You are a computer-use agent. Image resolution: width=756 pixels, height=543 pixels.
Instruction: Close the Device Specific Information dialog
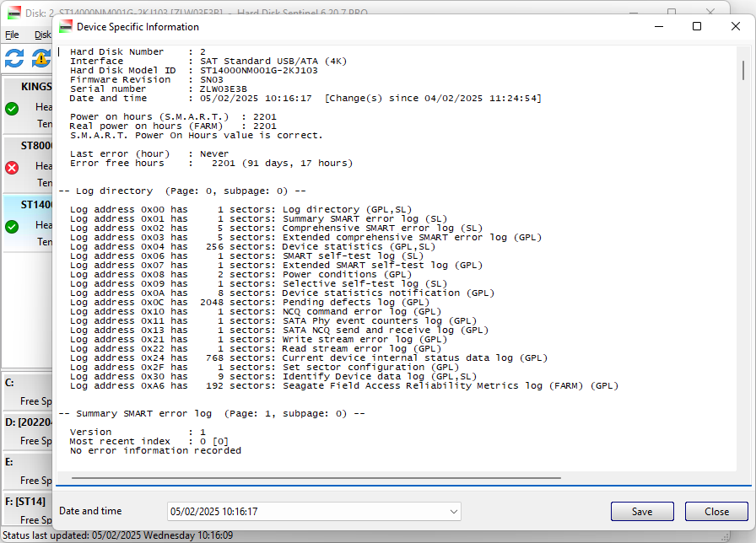[x=716, y=512]
